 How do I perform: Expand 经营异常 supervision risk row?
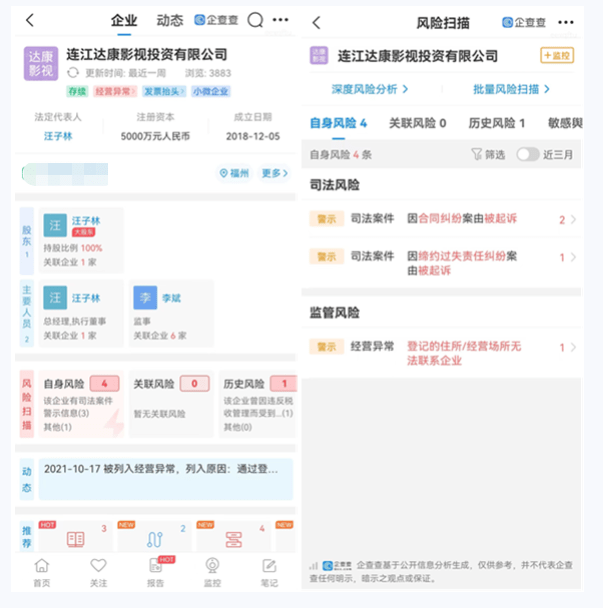click(573, 347)
